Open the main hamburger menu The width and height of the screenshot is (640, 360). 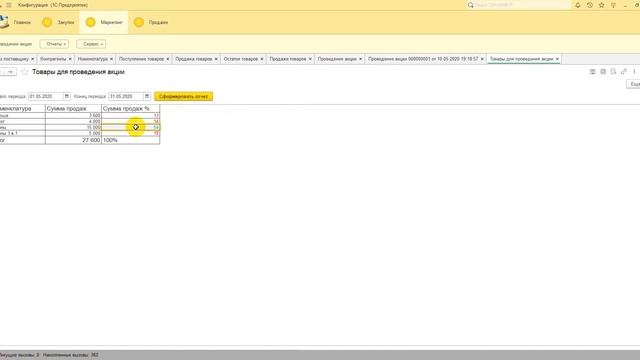[x=9, y=5]
